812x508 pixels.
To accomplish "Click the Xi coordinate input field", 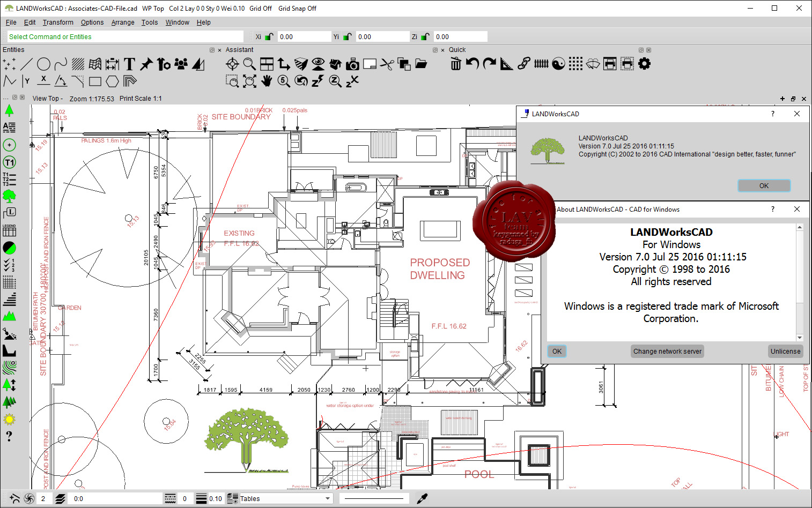I will pyautogui.click(x=304, y=37).
